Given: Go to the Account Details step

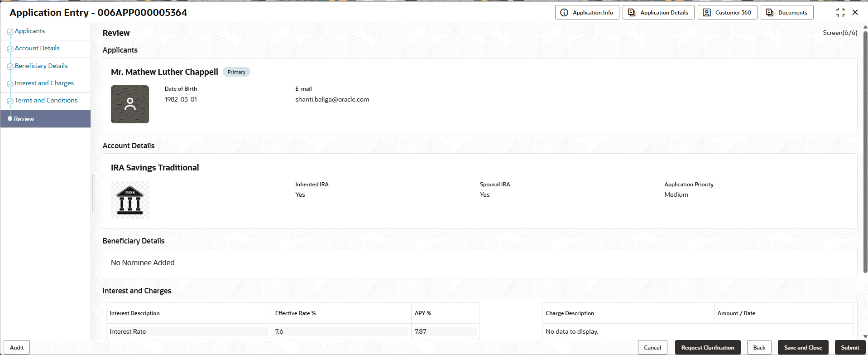Looking at the screenshot, I should (x=37, y=48).
